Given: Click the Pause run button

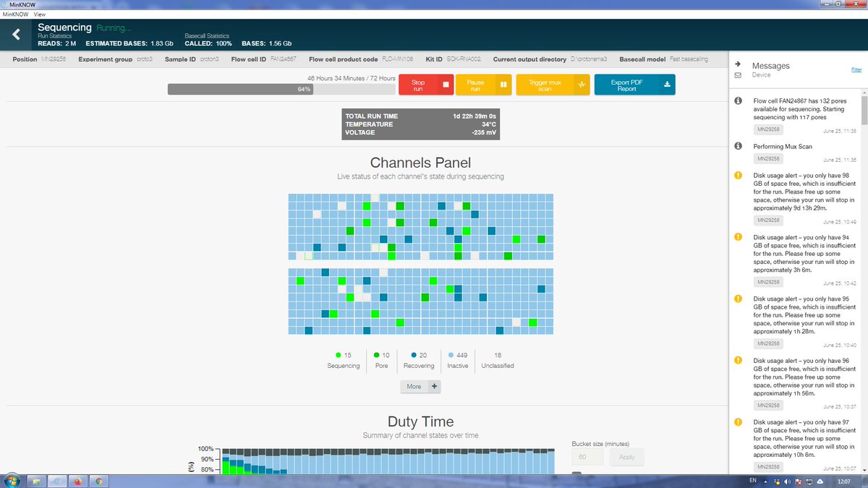Looking at the screenshot, I should 483,85.
